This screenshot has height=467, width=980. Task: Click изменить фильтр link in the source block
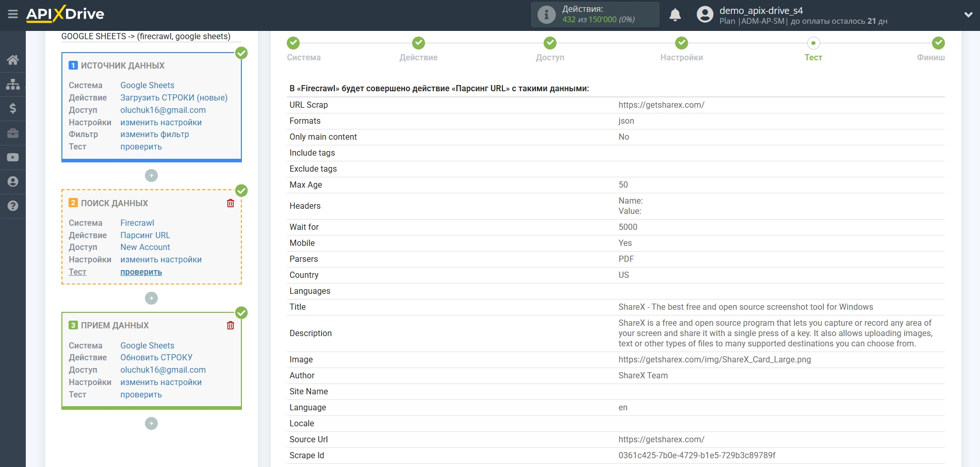pyautogui.click(x=154, y=135)
